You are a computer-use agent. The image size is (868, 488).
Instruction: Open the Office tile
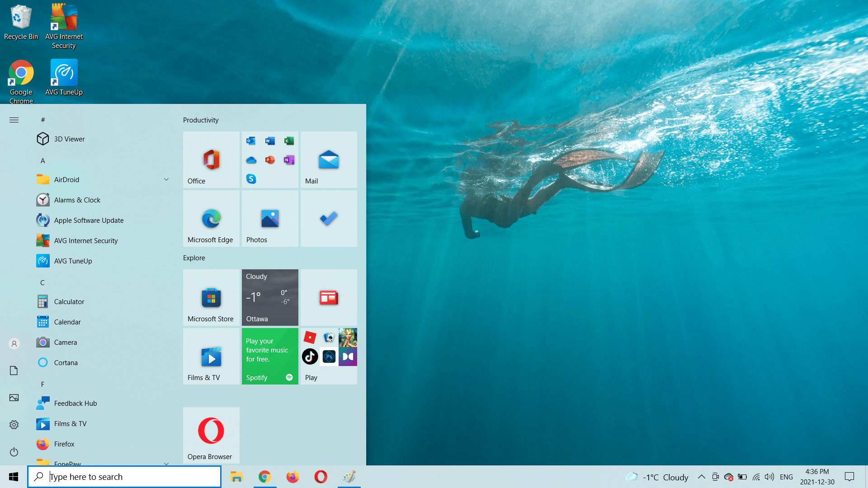(211, 160)
